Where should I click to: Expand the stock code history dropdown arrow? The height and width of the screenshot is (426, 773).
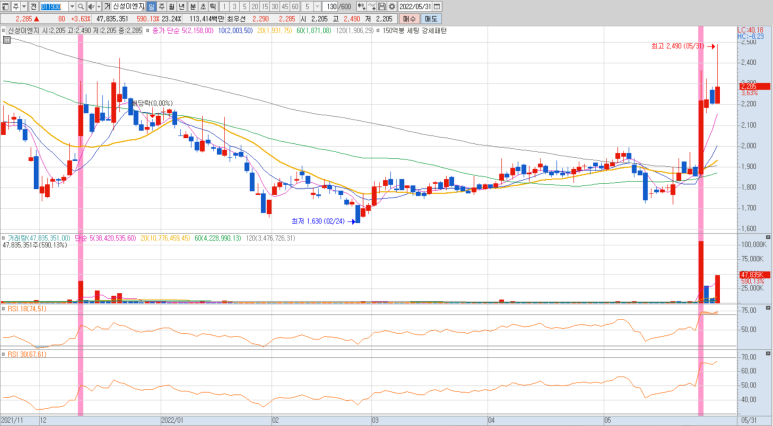72,6
